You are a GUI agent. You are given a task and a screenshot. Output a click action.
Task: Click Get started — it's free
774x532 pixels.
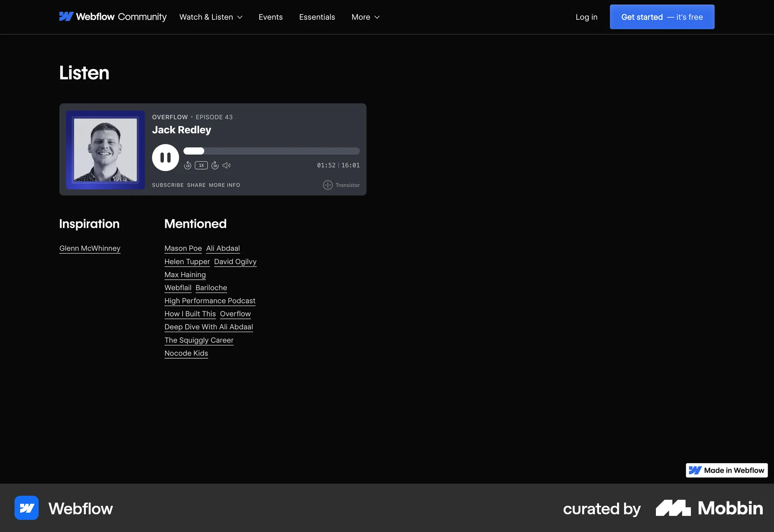click(x=662, y=17)
